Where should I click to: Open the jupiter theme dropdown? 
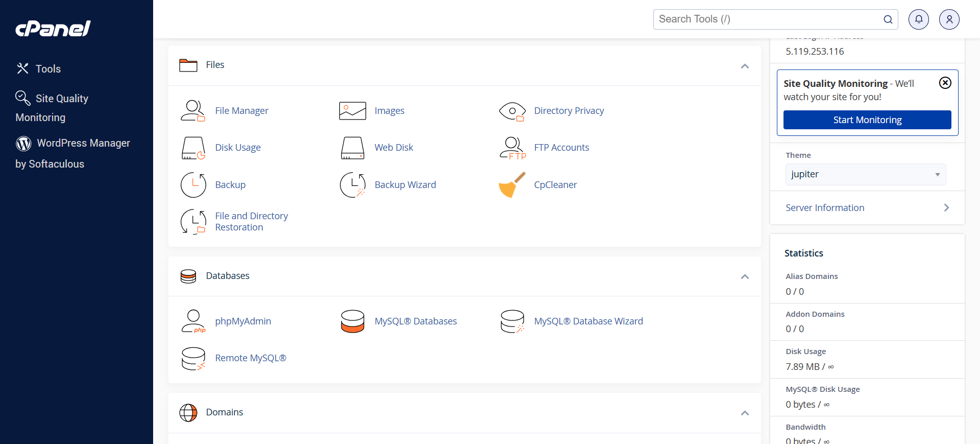click(866, 174)
